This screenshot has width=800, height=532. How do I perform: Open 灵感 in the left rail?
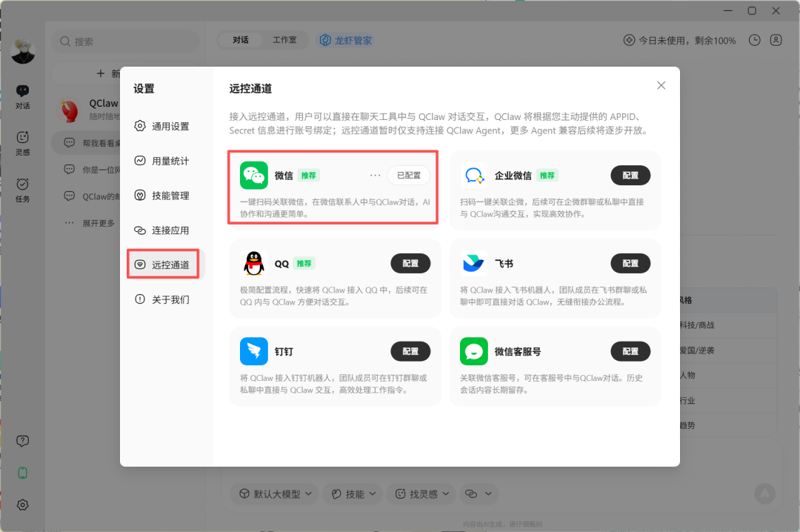pos(22,144)
